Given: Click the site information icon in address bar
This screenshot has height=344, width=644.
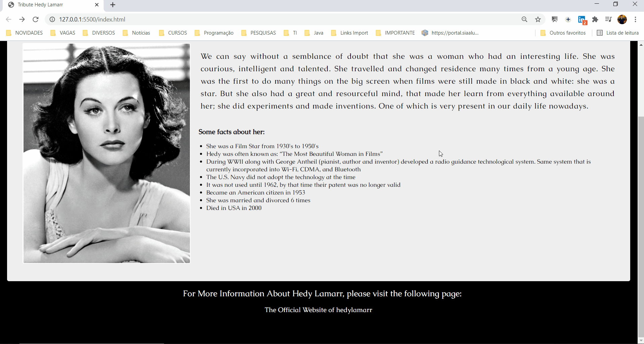Looking at the screenshot, I should (x=52, y=19).
